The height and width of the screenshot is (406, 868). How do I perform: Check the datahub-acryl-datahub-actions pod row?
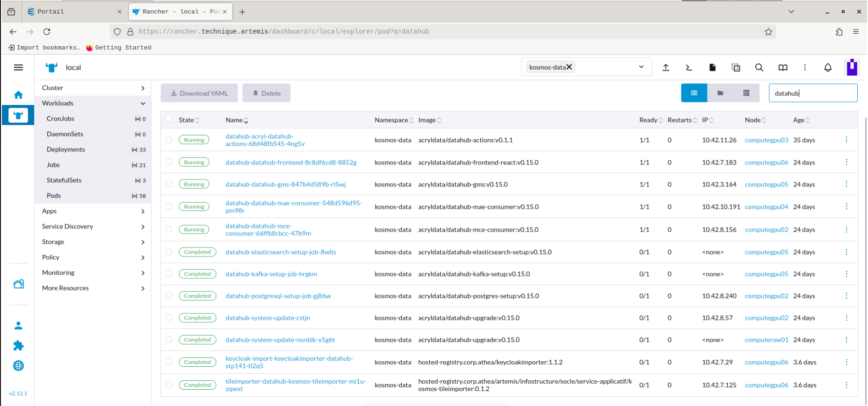tap(169, 139)
